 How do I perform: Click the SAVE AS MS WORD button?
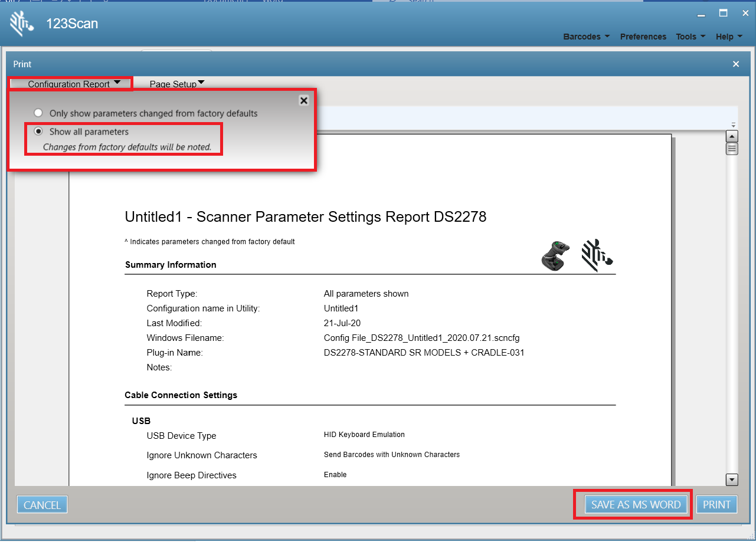pyautogui.click(x=636, y=505)
